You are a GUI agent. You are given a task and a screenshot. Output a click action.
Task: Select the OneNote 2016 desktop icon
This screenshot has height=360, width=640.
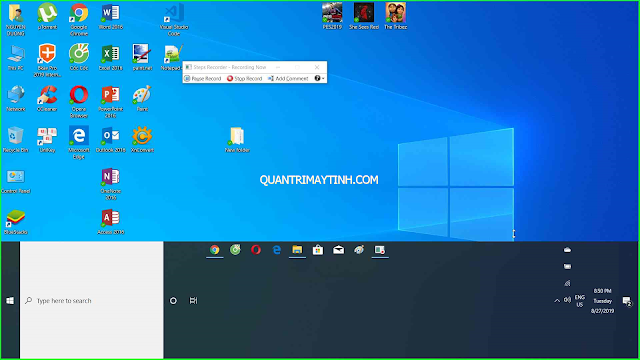pos(111,184)
